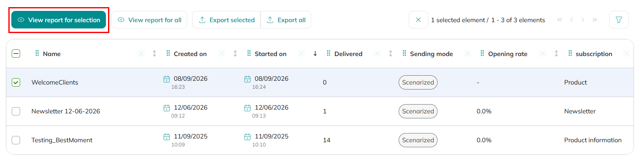
Task: Click the Newsletter subscription cell
Action: tap(580, 111)
